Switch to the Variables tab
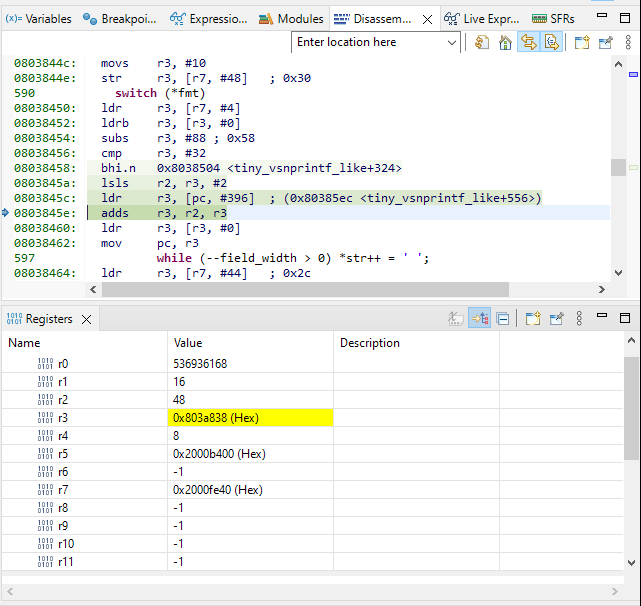 [x=38, y=19]
